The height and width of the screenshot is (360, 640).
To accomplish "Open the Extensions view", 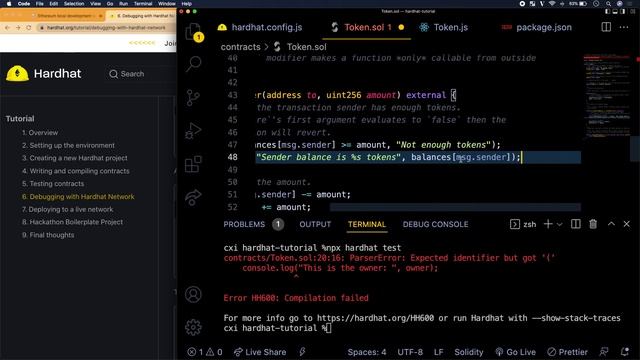I will 193,164.
